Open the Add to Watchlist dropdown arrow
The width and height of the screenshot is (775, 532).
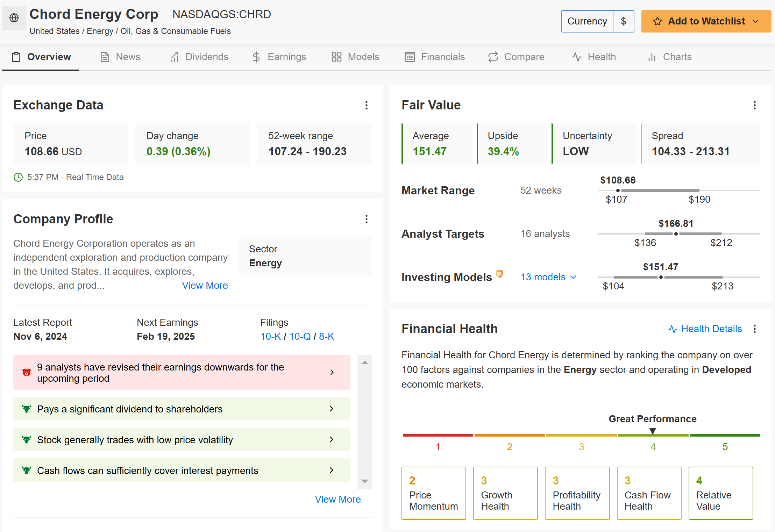point(755,21)
